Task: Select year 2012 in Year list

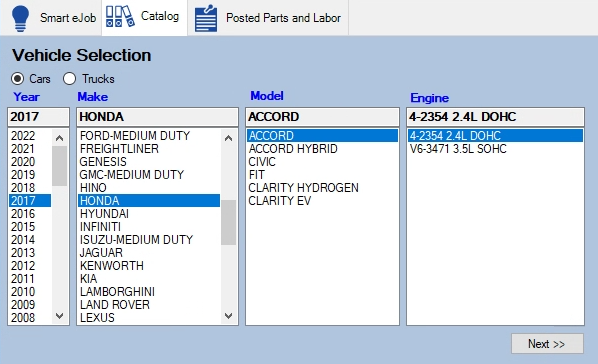Action: click(x=30, y=266)
